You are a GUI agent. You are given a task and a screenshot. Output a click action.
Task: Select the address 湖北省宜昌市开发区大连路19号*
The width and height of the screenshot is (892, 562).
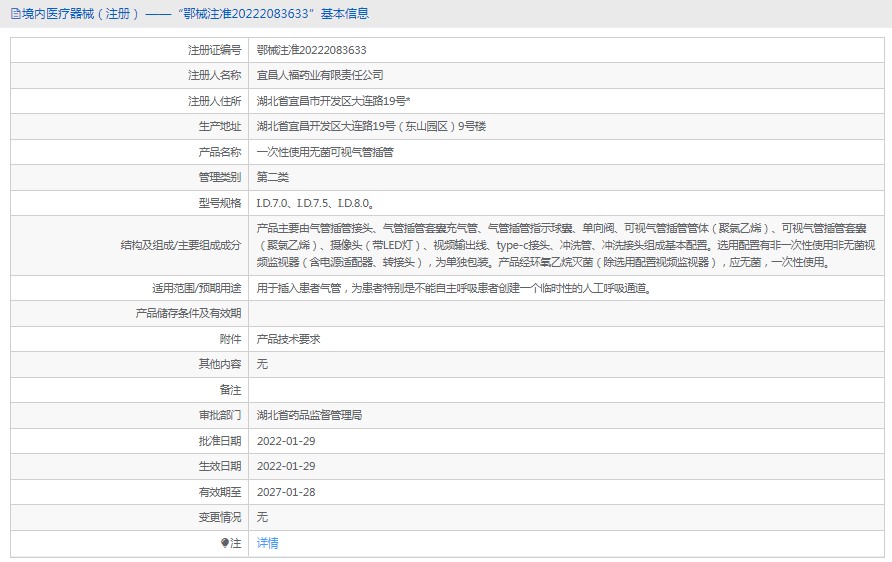[x=333, y=101]
